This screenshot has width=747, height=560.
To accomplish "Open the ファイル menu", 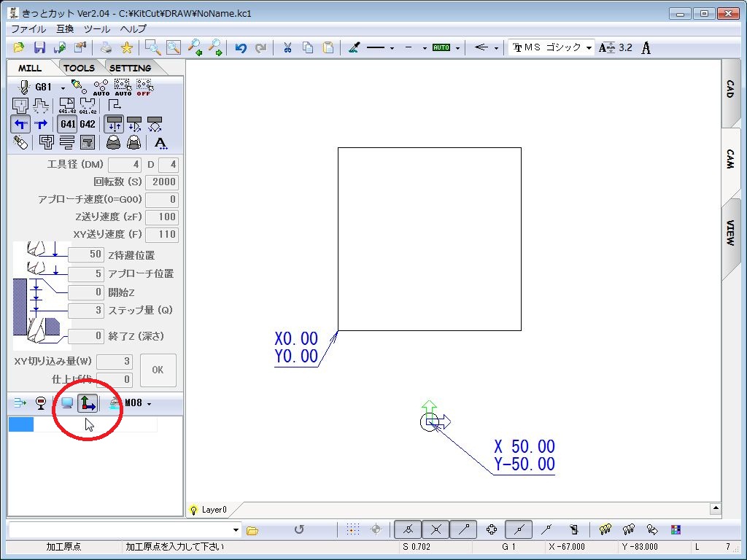I will point(28,29).
